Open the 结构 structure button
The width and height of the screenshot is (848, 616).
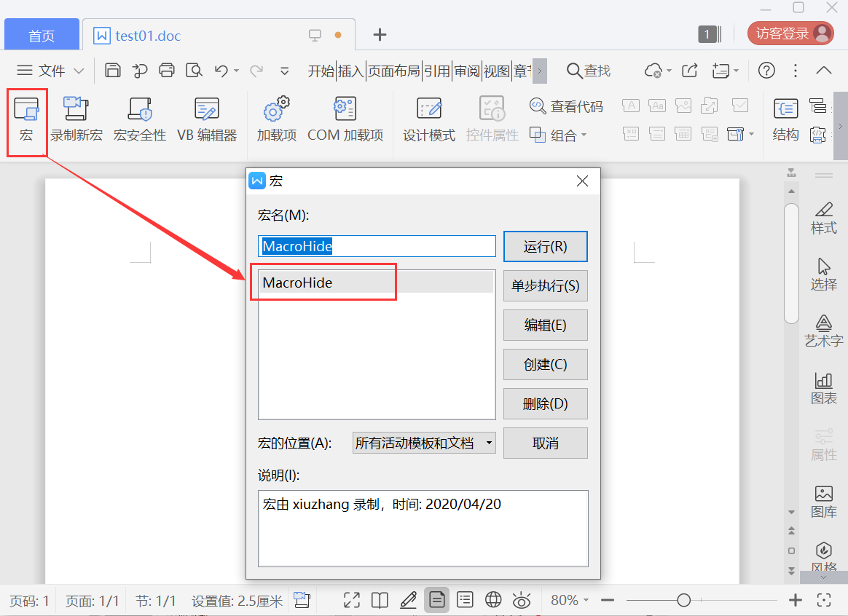pyautogui.click(x=785, y=120)
